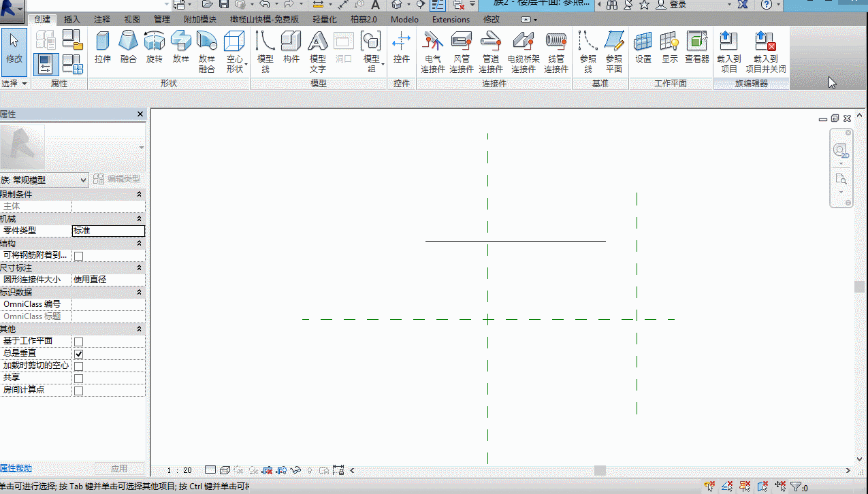Screen dimensions: 868x494
Task: Open the 注释 annotate tab
Action: (x=101, y=20)
